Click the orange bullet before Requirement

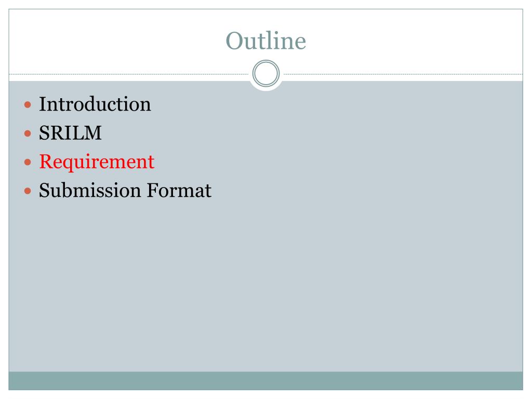coord(28,162)
